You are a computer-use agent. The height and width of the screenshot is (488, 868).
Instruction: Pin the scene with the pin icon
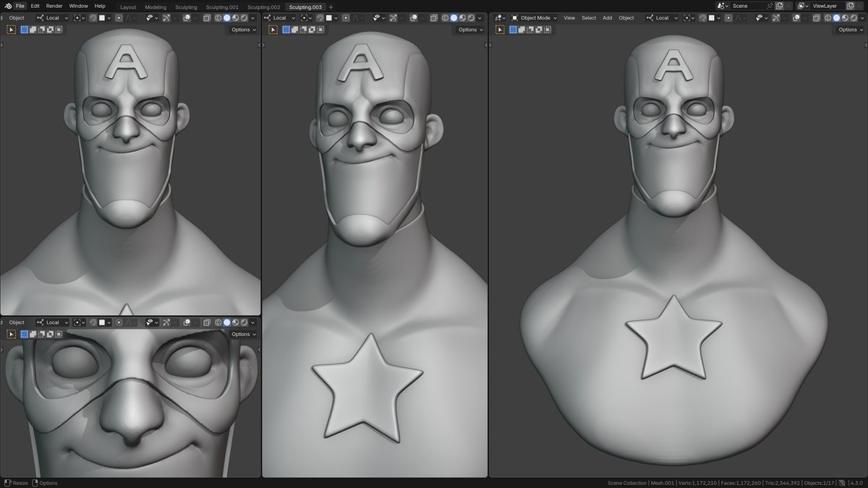coord(770,6)
